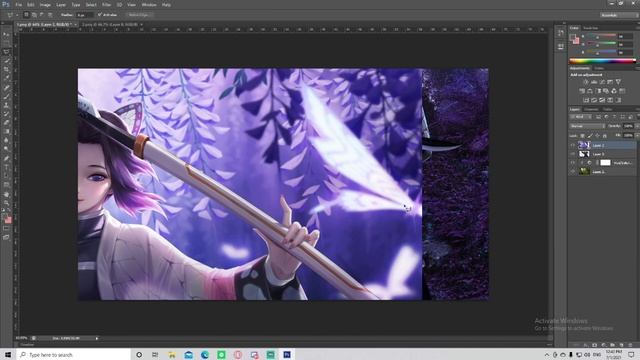Pick a color from spectrum ramp
640x360 pixels.
[x=602, y=61]
